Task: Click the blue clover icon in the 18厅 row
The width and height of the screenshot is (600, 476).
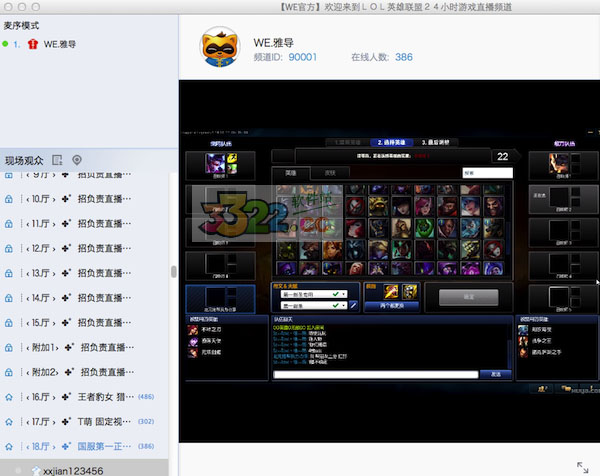Action: (x=67, y=446)
